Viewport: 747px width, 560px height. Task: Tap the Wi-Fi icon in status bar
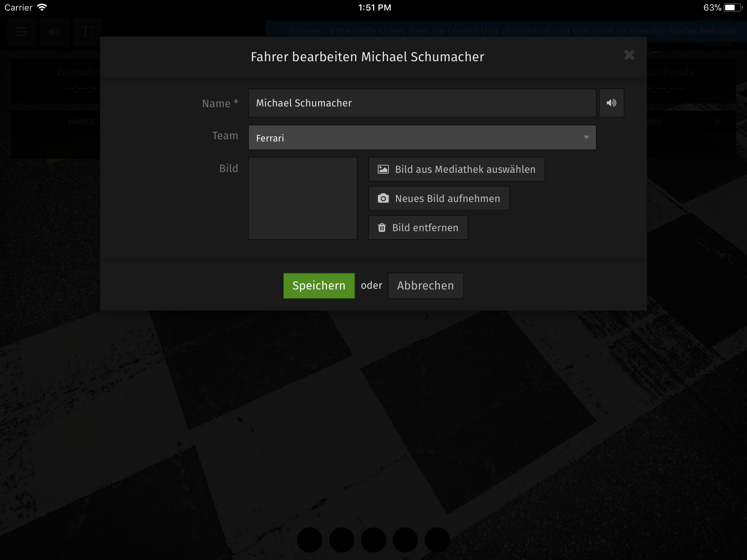point(42,7)
